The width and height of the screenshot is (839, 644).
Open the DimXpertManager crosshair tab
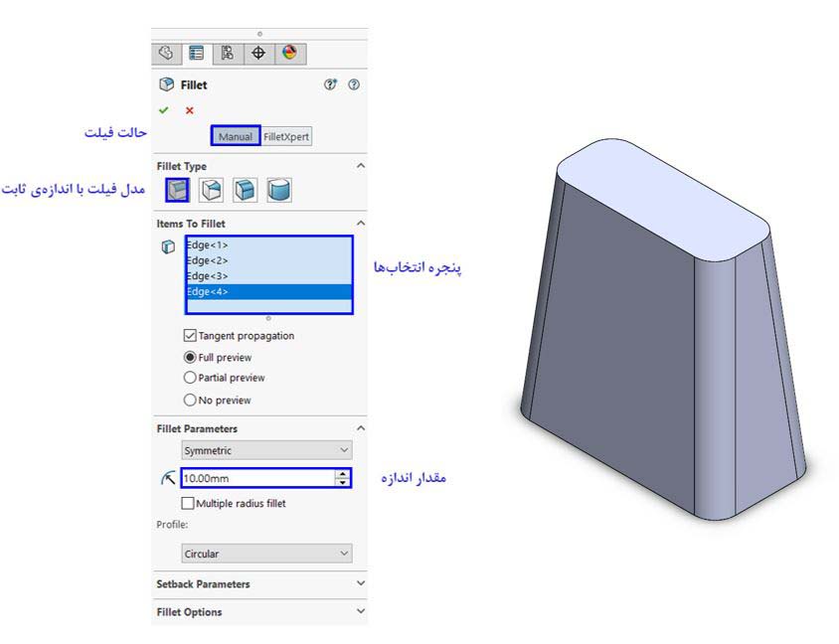(258, 54)
